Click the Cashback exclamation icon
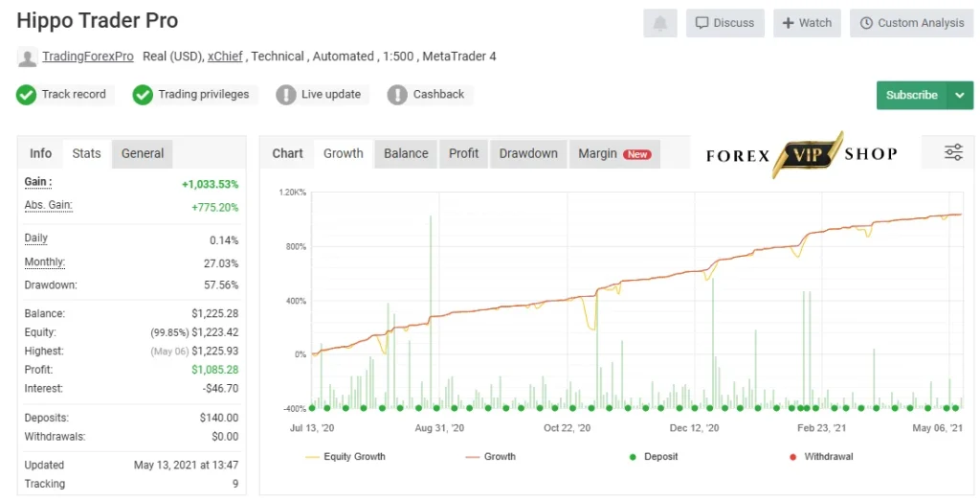The height and width of the screenshot is (500, 980). click(x=397, y=95)
